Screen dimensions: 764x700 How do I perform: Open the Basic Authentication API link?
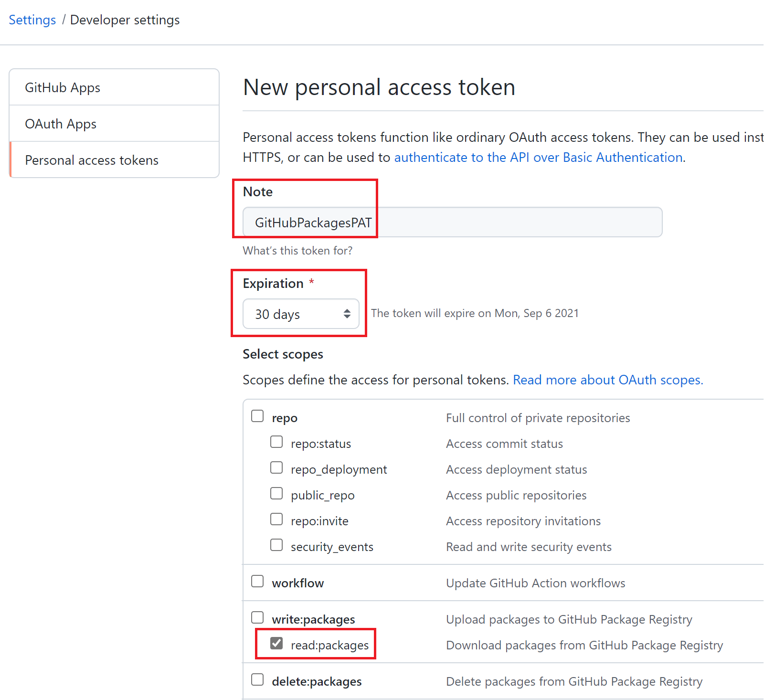point(538,158)
